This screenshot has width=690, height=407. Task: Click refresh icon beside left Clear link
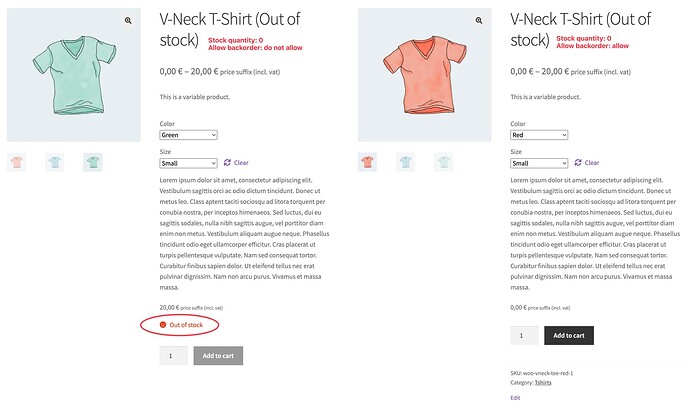point(227,162)
